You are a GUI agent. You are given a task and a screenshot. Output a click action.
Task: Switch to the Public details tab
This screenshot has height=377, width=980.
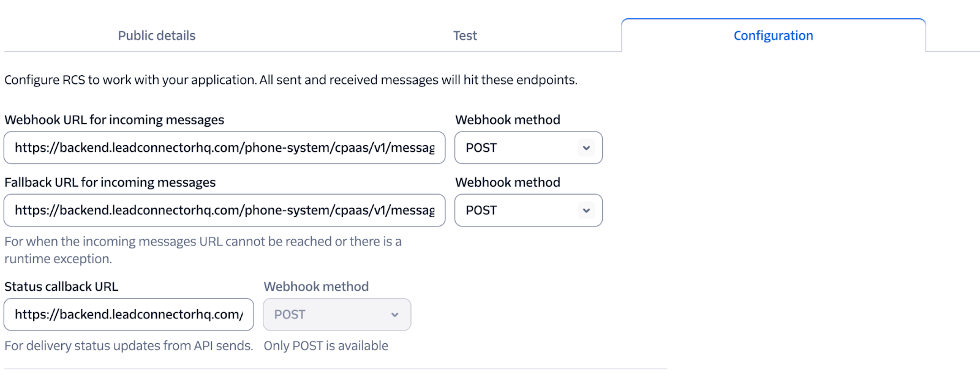[x=157, y=35]
